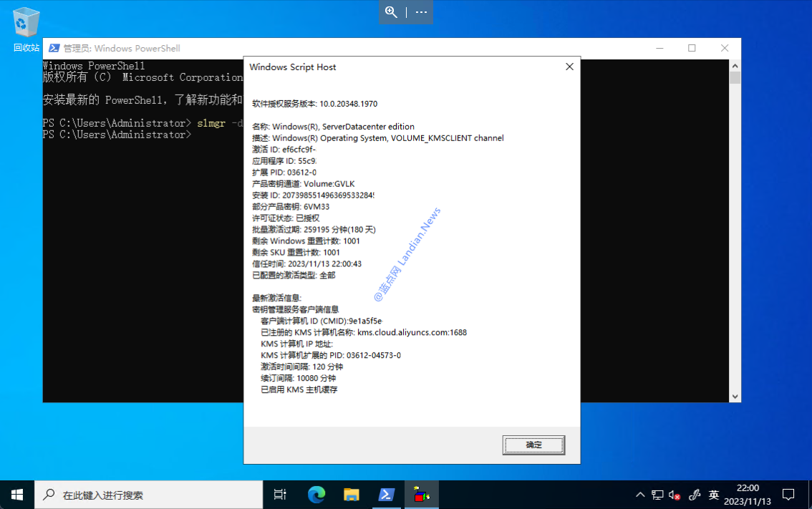Click the ServerDatacenter edition name line

click(x=333, y=126)
